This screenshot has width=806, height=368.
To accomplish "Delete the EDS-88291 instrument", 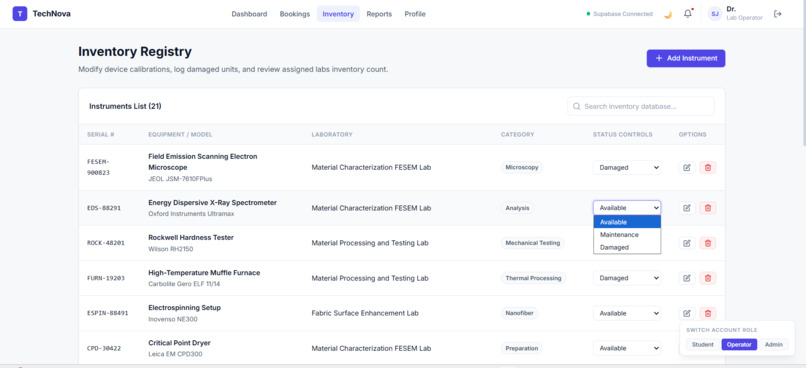I will 708,208.
